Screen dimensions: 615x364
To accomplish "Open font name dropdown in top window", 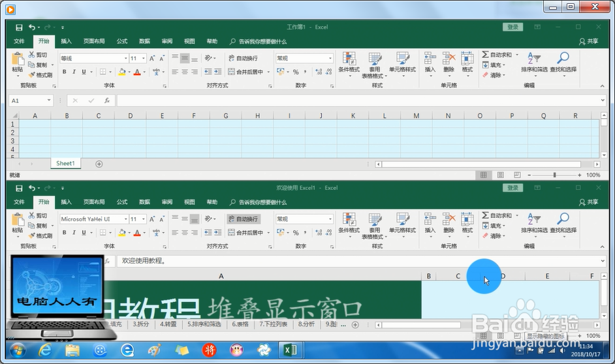I will (x=125, y=58).
